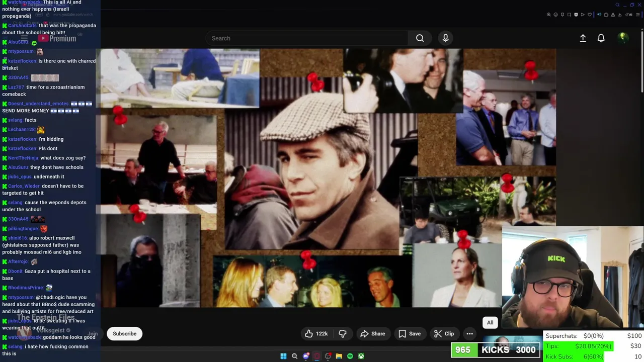
Task: Click the KICKS 965 of 3000 counter
Action: click(496, 350)
